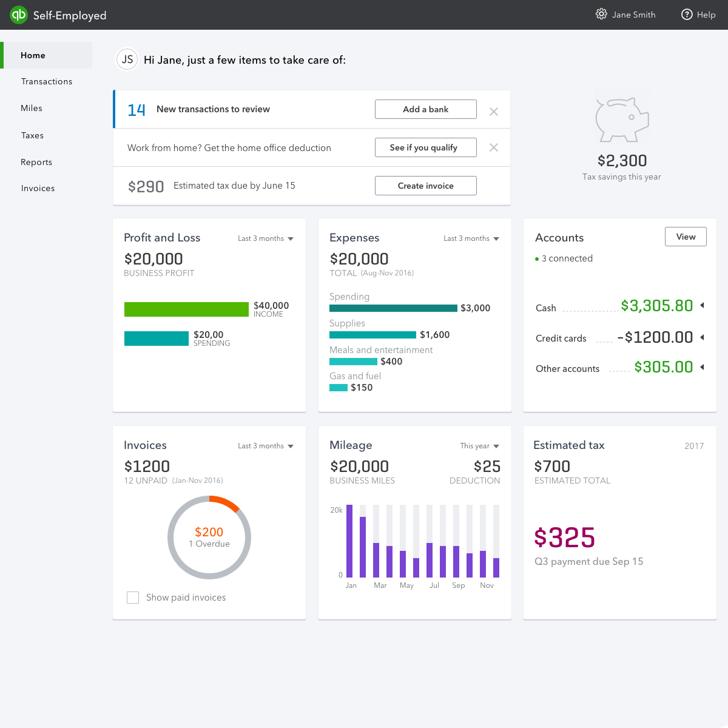This screenshot has width=728, height=728.
Task: Click the Cash balance $3,305.80
Action: point(657,306)
